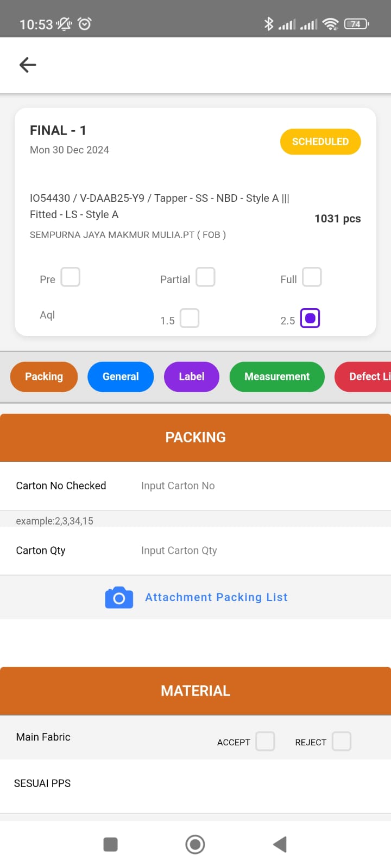
Task: Tap the battery indicator in status bar
Action: (x=356, y=24)
